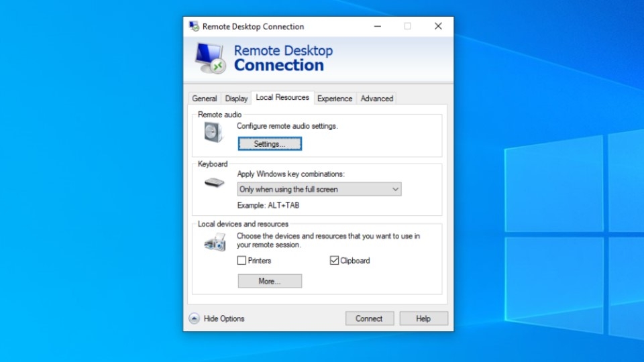Click the keyboard icon
The height and width of the screenshot is (362, 644).
click(215, 182)
